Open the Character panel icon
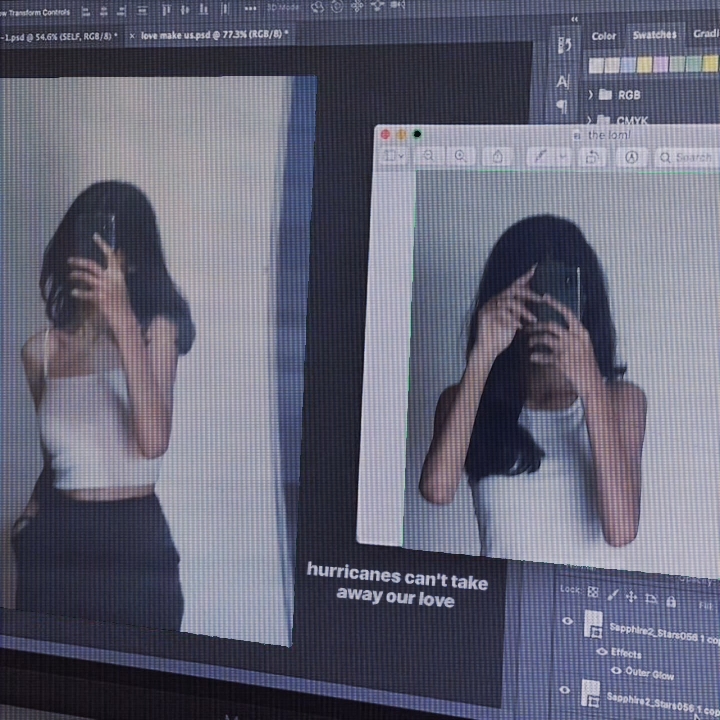720x720 pixels. click(x=563, y=82)
